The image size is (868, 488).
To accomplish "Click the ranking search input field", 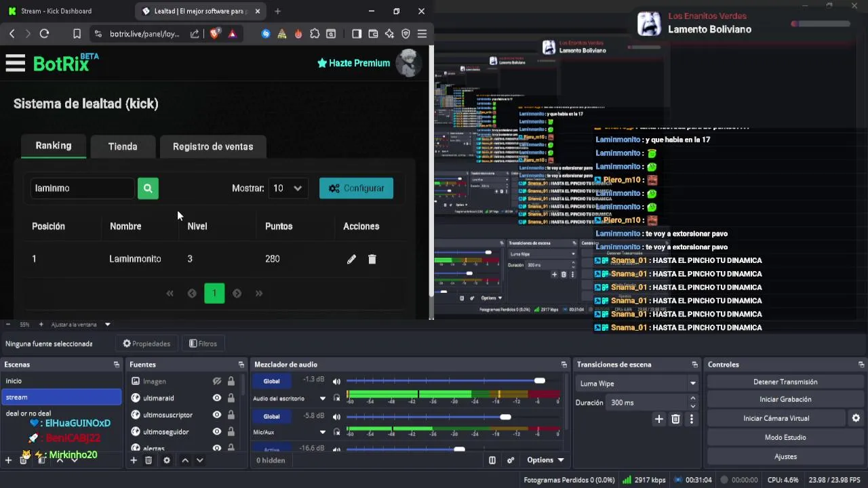I will 82,188.
